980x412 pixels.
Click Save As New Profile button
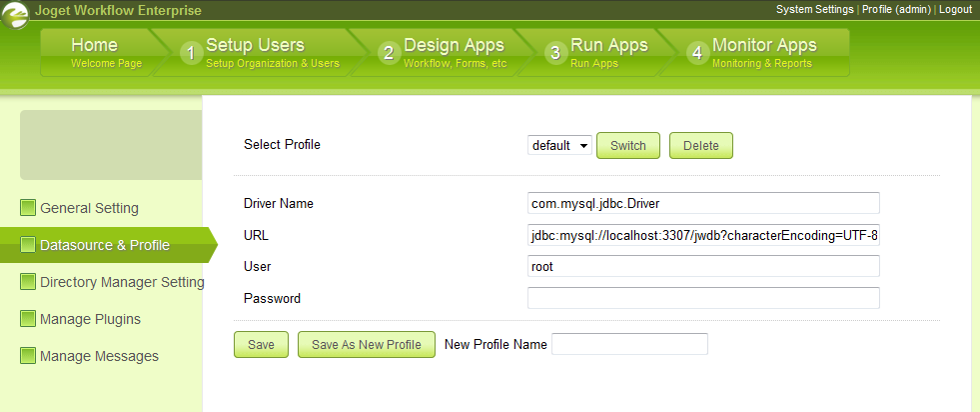point(367,344)
